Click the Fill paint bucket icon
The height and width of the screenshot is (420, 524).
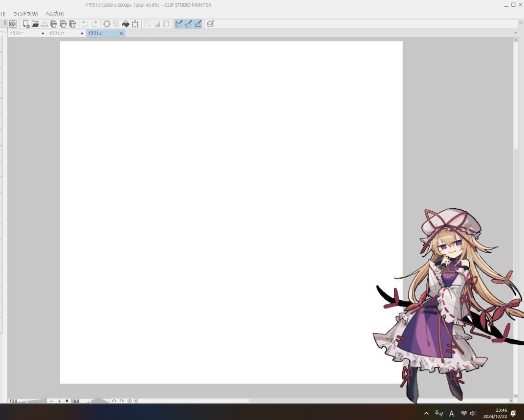[125, 24]
